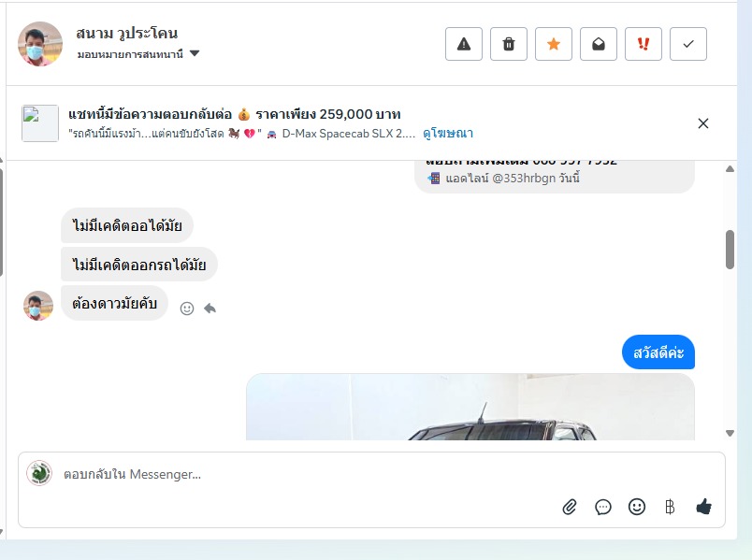Send a thumbs-up like
Viewport: 752px width, 560px height.
(703, 507)
